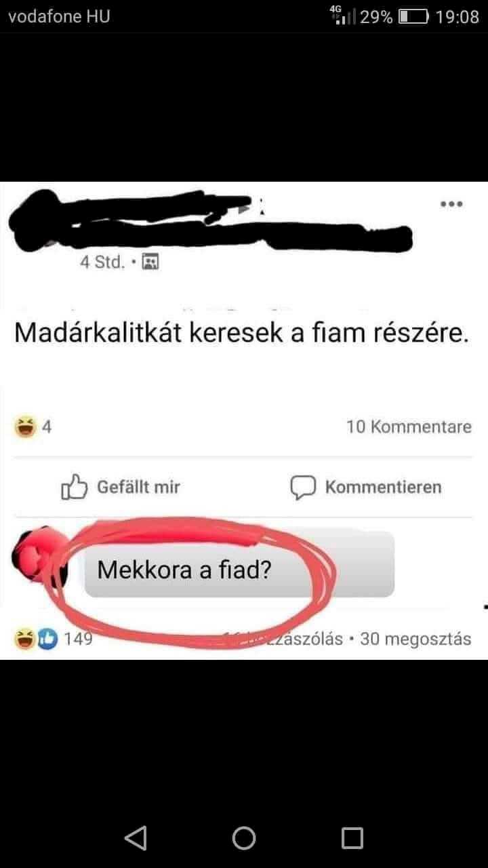The width and height of the screenshot is (488, 868).
Task: Click the laughing emoji beside the blue like
Action: 26,639
